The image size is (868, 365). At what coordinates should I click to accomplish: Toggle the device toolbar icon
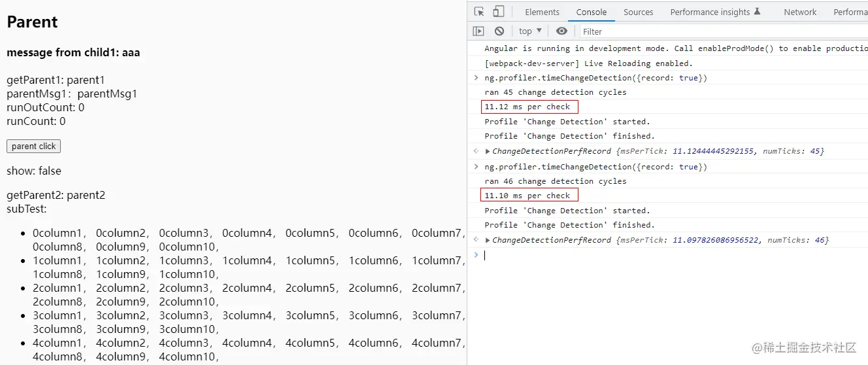pyautogui.click(x=498, y=12)
